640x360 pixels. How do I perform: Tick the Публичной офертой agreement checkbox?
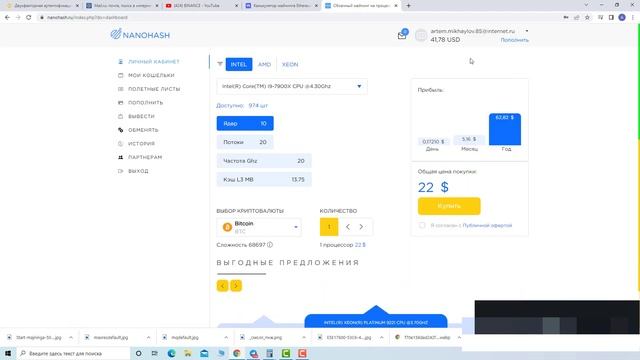click(x=422, y=225)
